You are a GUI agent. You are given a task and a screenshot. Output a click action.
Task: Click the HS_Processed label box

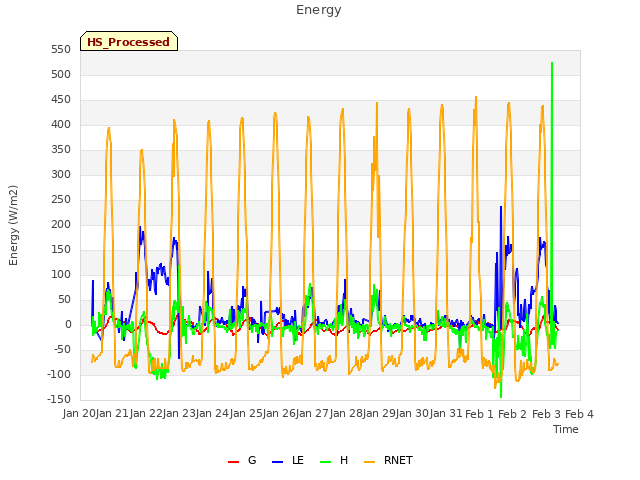[x=129, y=41]
